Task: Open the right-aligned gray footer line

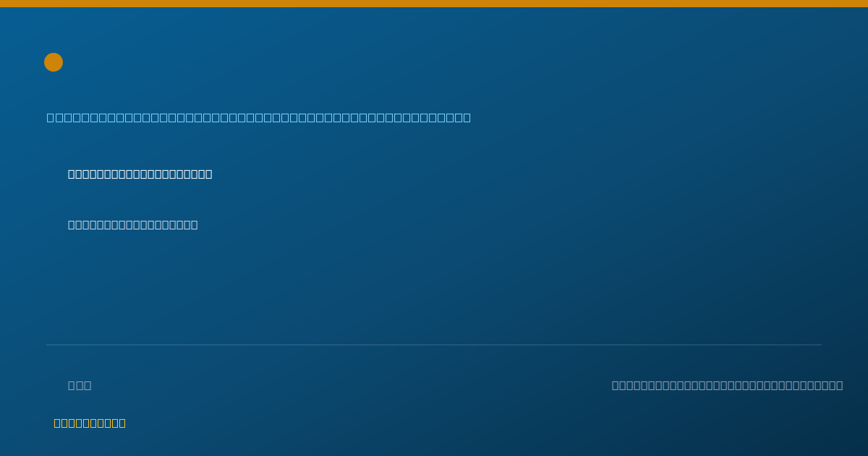Action: click(x=727, y=385)
